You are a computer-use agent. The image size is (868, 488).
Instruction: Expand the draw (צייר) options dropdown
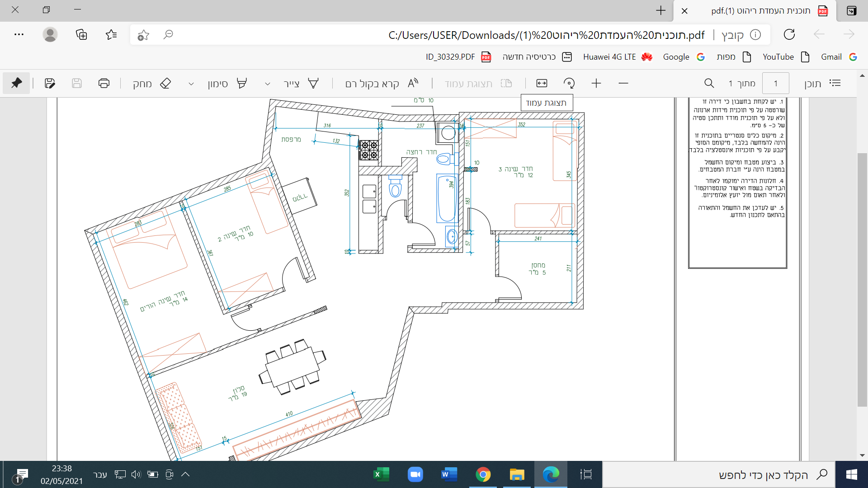268,84
